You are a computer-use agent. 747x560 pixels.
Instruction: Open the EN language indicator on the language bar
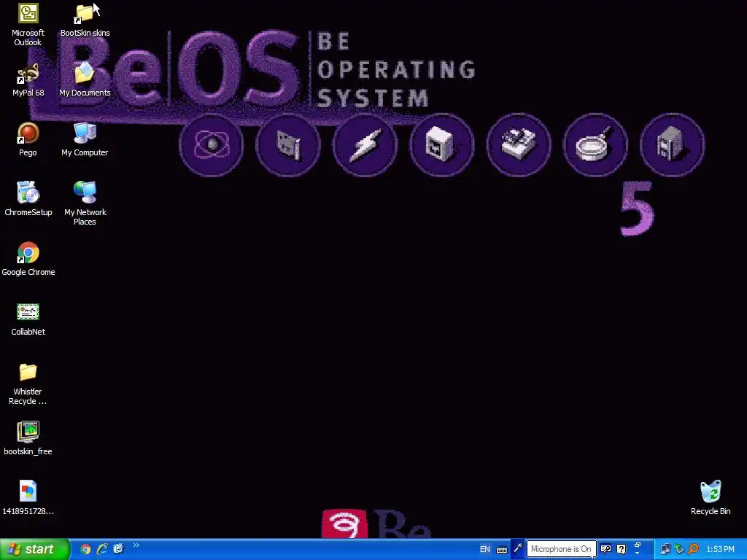coord(485,550)
